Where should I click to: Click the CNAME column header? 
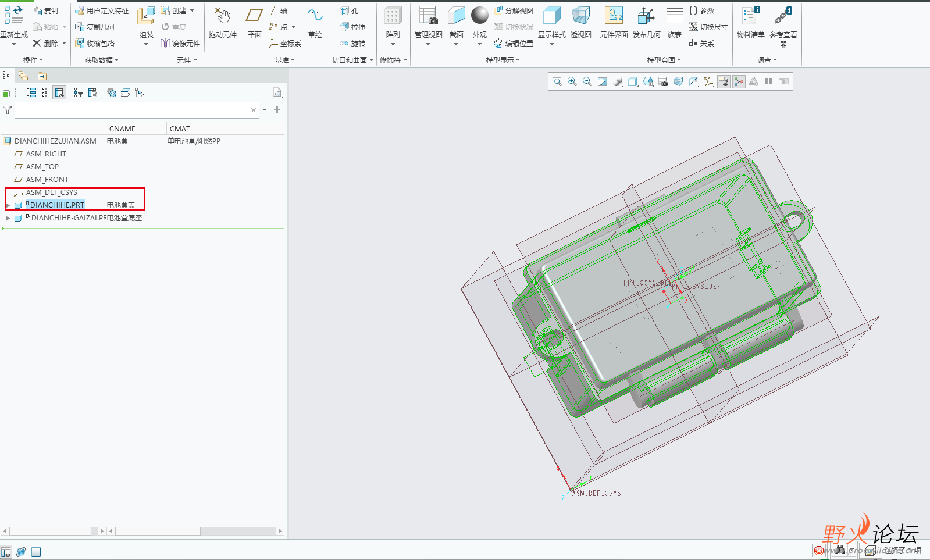137,129
